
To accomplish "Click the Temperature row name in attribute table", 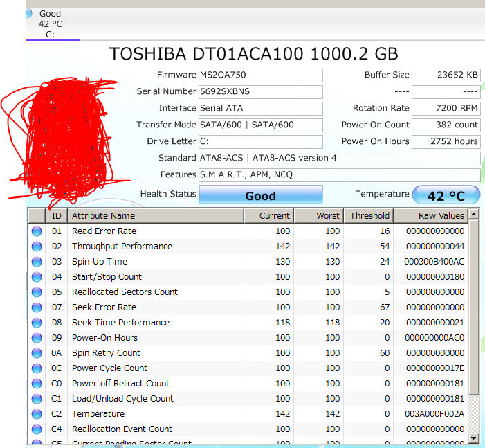I will pyautogui.click(x=98, y=413).
